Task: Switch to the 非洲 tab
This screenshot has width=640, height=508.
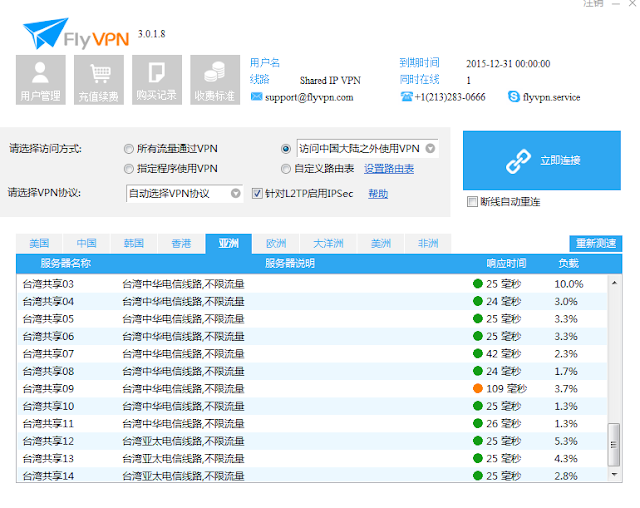Action: pyautogui.click(x=428, y=244)
